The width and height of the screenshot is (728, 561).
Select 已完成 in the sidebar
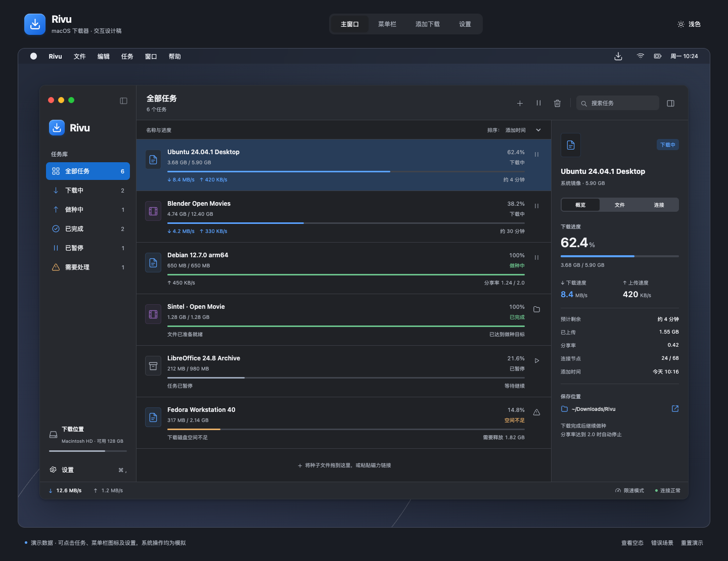pyautogui.click(x=88, y=229)
